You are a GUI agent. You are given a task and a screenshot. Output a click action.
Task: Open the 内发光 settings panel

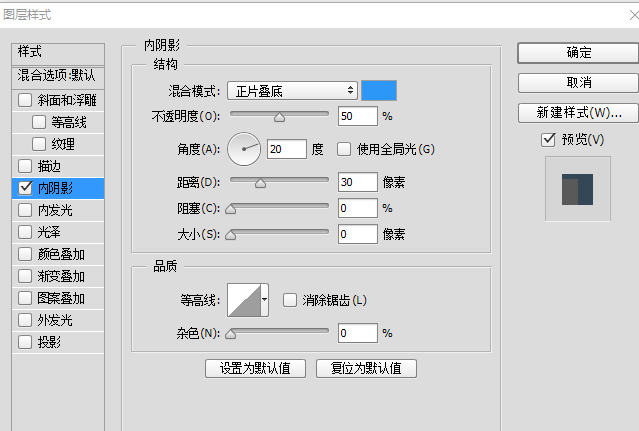(55, 210)
